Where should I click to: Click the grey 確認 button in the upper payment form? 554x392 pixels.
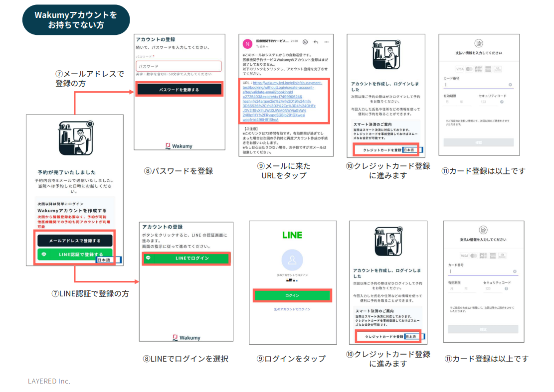(x=479, y=142)
